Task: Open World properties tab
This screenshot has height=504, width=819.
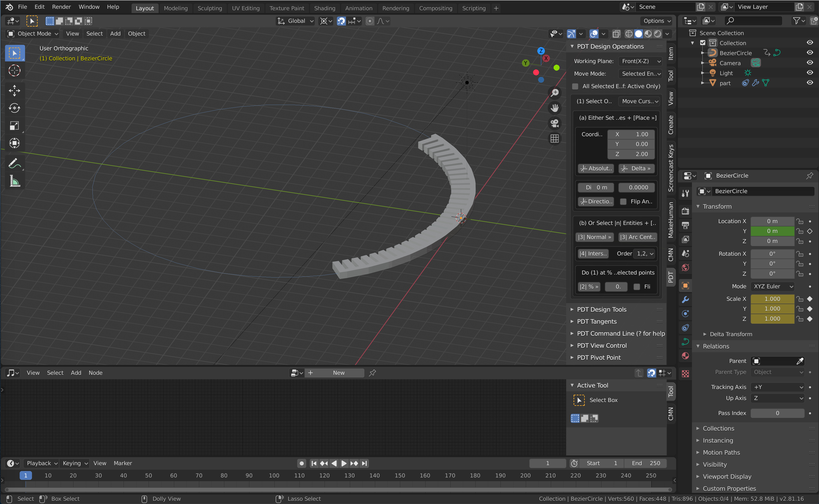Action: pyautogui.click(x=685, y=267)
